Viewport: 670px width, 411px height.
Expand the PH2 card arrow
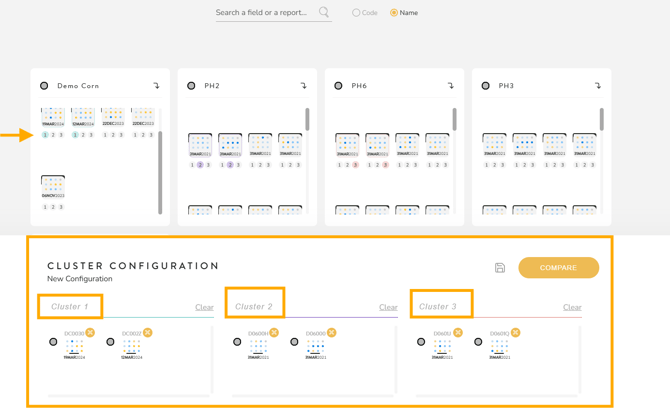tap(303, 86)
